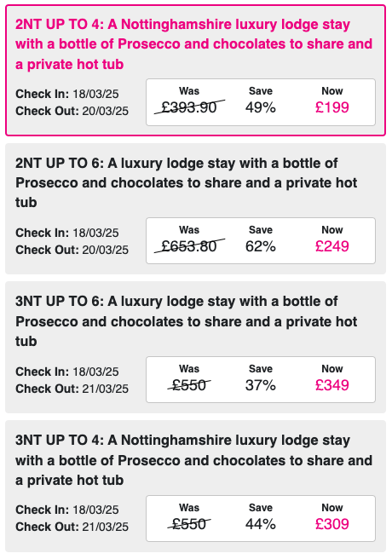The width and height of the screenshot is (392, 559).
Task: Click the pink highlighted deal title text
Action: (193, 44)
